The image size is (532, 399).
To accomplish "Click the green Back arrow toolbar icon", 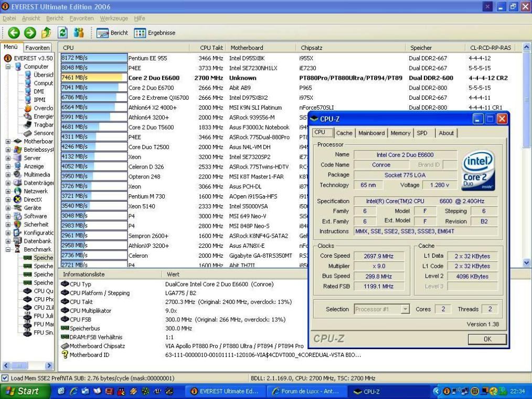I will point(14,33).
